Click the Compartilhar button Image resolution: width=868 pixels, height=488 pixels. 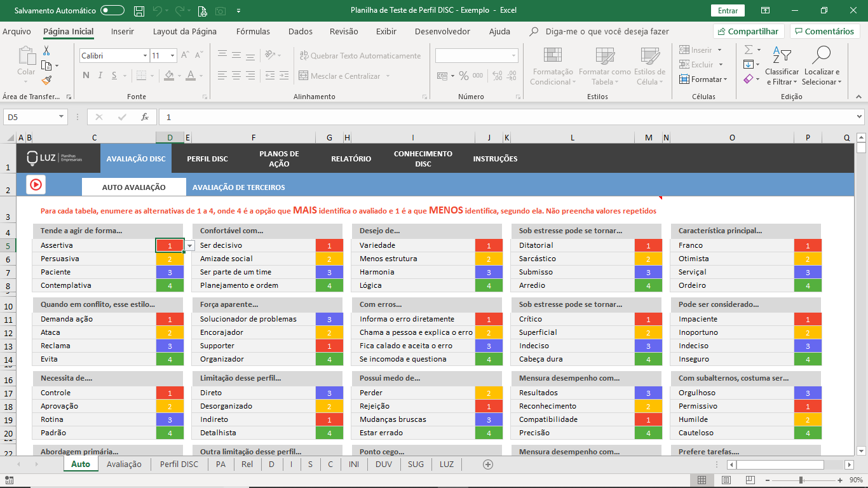[x=749, y=31]
